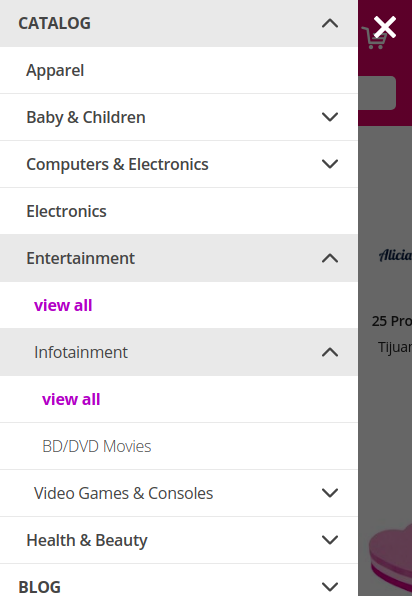Screen dimensions: 412x596
Task: Open the Baby & Children category label
Action: click(86, 117)
